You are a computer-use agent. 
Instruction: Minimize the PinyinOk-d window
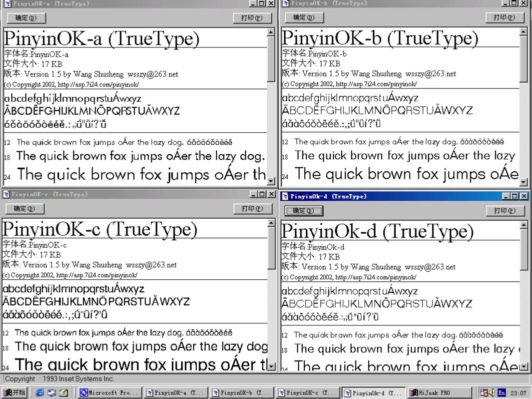click(506, 196)
